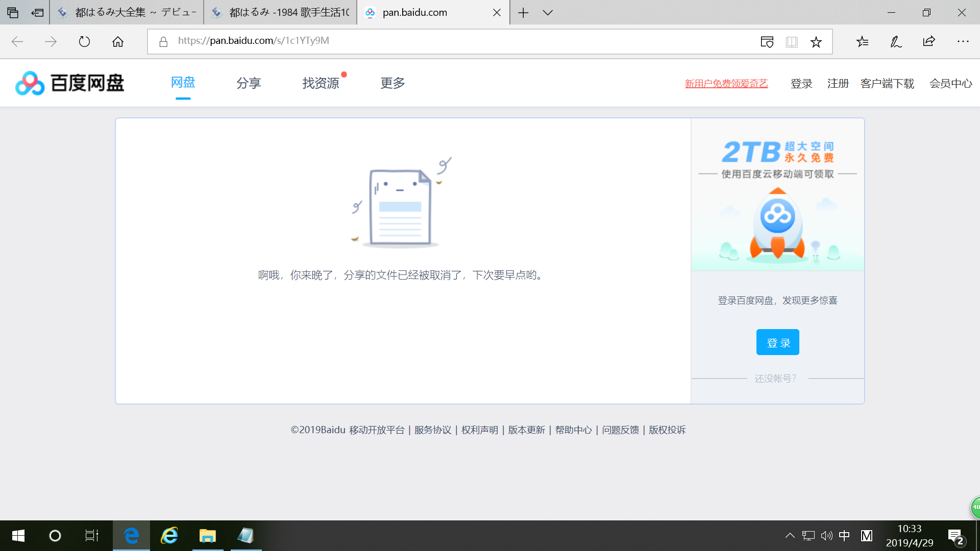Open the 版本更新 footer link
The width and height of the screenshot is (980, 551).
pos(527,430)
